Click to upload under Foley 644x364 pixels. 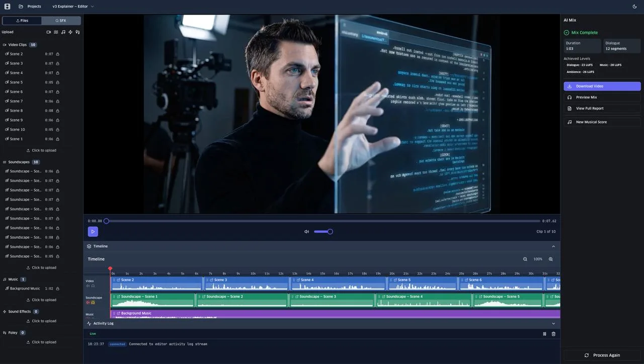click(x=41, y=342)
